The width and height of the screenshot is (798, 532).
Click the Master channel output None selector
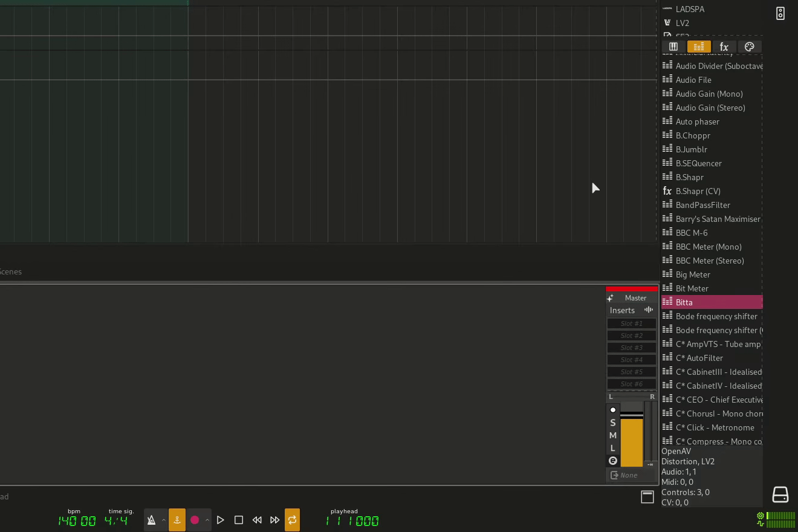631,475
